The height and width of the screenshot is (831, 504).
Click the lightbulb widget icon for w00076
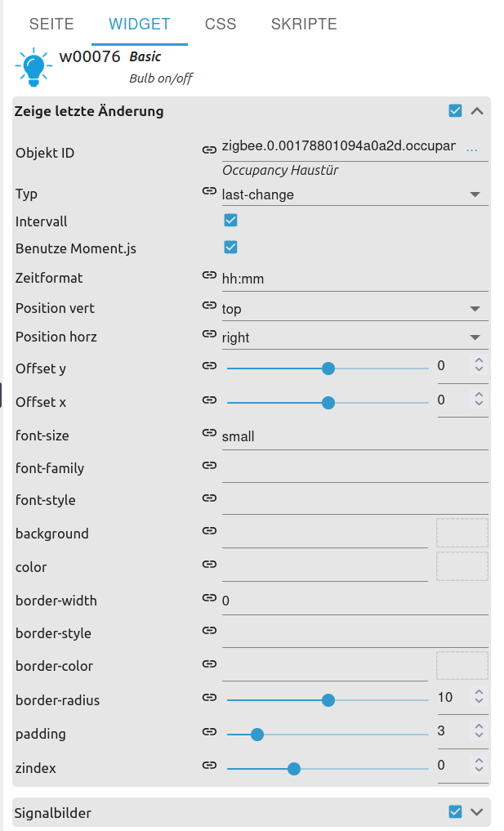(33, 67)
